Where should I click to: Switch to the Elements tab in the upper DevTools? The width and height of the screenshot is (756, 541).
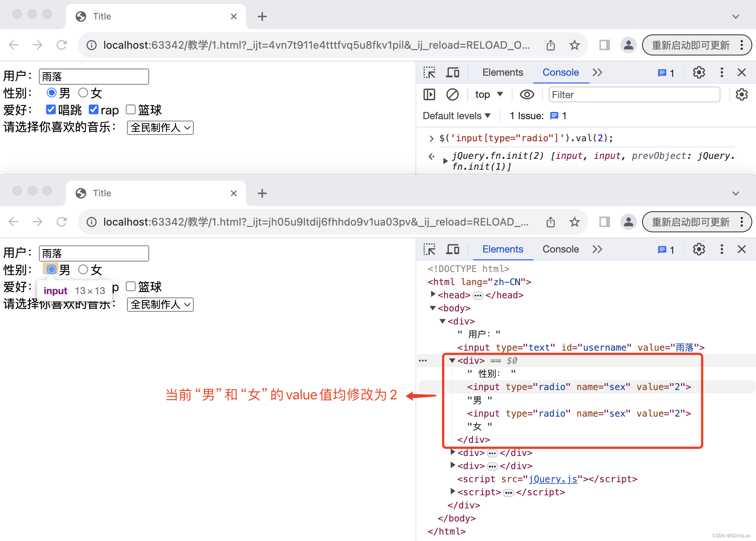(502, 72)
